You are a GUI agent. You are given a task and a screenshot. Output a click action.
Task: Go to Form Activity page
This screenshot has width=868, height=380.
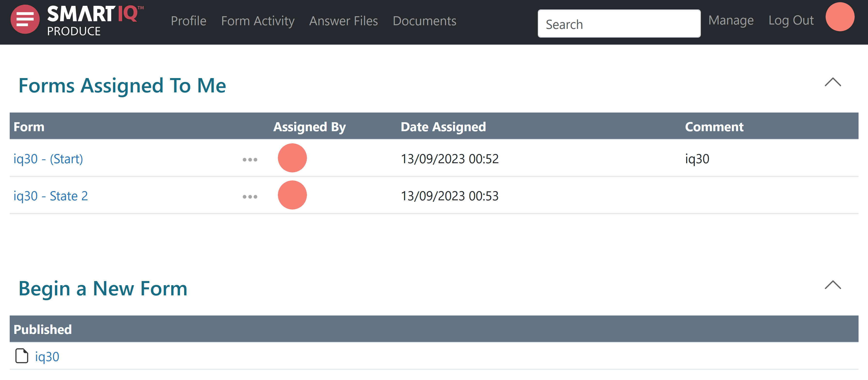pos(258,21)
